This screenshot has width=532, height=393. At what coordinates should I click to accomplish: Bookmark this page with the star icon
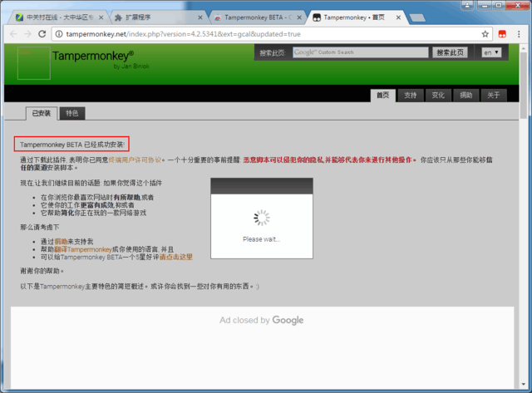click(x=485, y=34)
